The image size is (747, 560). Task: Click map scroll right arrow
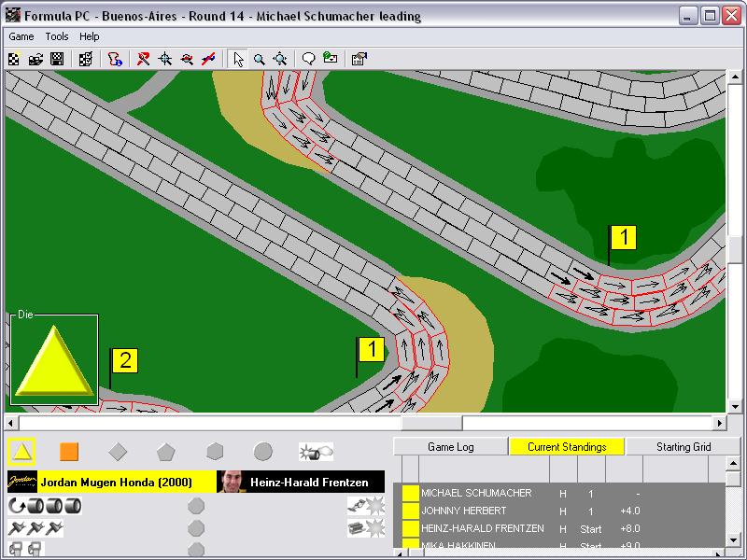[719, 423]
